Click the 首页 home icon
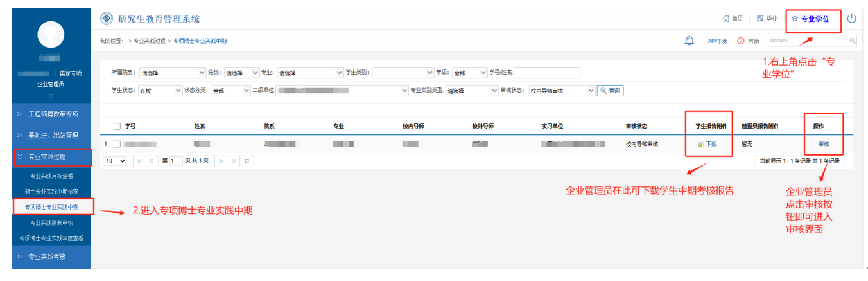The height and width of the screenshot is (281, 868). pos(733,19)
